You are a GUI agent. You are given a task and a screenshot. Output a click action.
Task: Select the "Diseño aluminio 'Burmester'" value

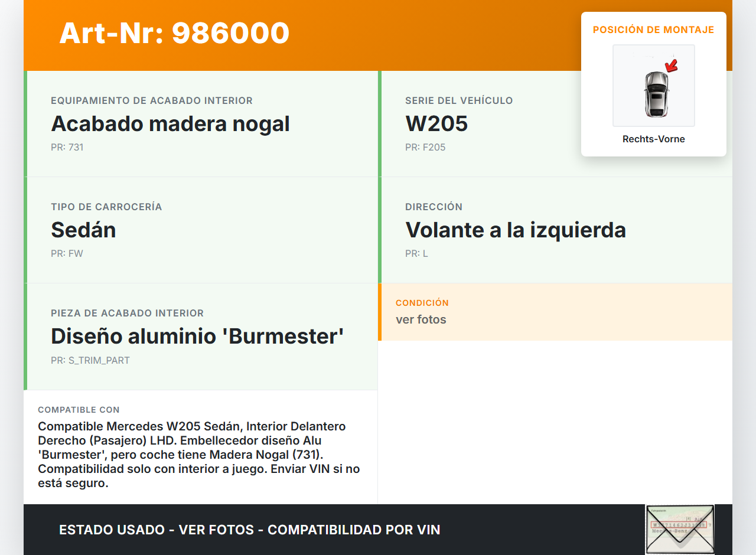point(197,337)
